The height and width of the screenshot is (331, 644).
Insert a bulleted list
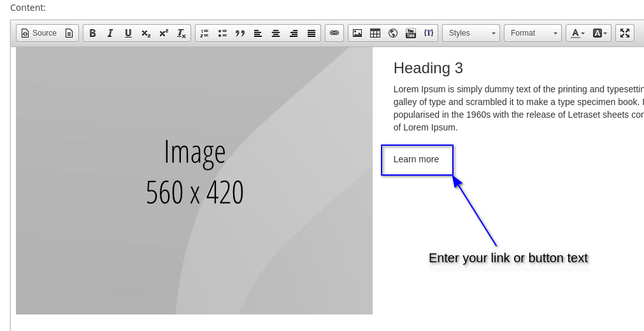pyautogui.click(x=222, y=33)
